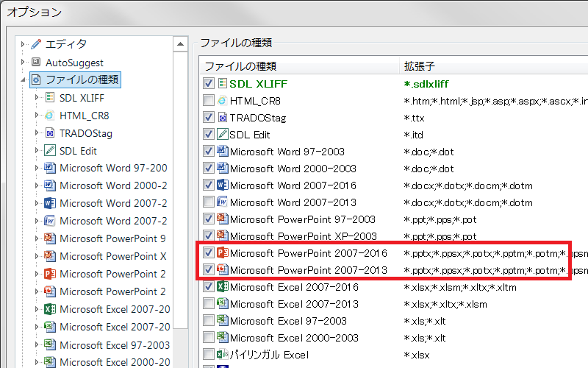The image size is (588, 368).
Task: Expand the AutoSuggest tree node
Action: [x=23, y=62]
